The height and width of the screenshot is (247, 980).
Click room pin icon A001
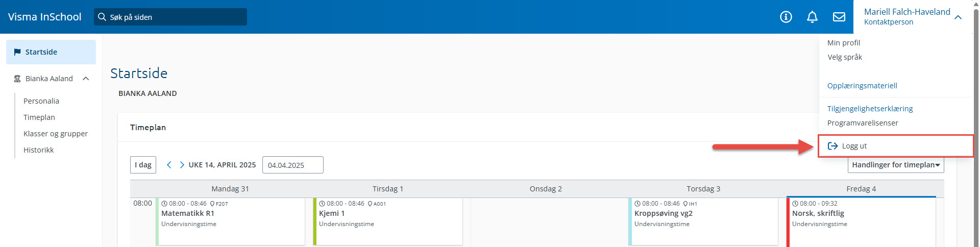[370, 204]
